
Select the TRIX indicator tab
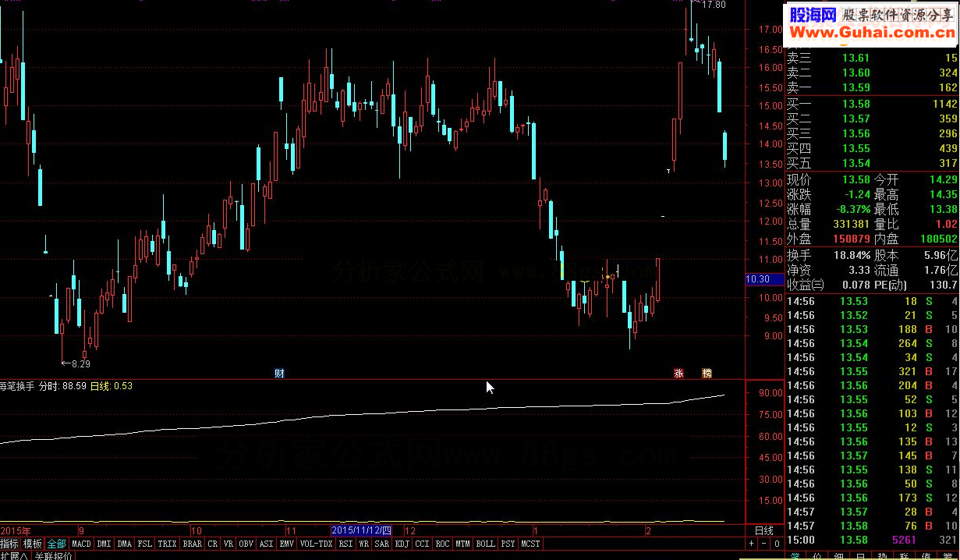point(168,544)
